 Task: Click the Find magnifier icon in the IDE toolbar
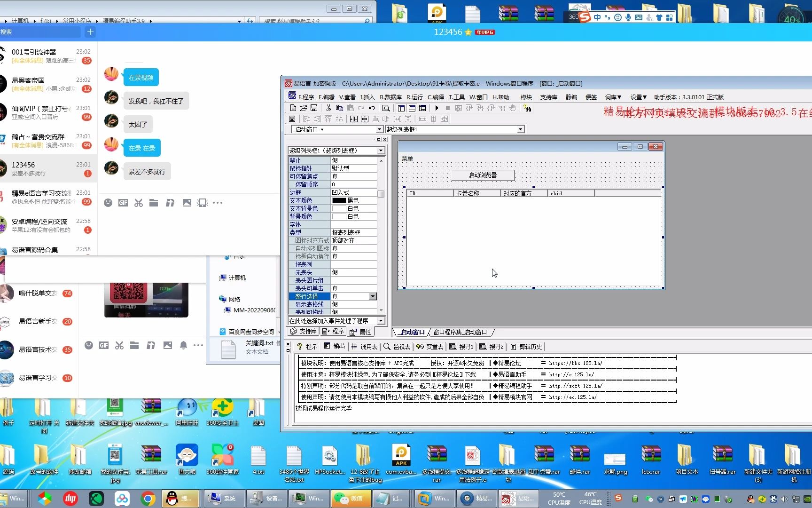(386, 108)
